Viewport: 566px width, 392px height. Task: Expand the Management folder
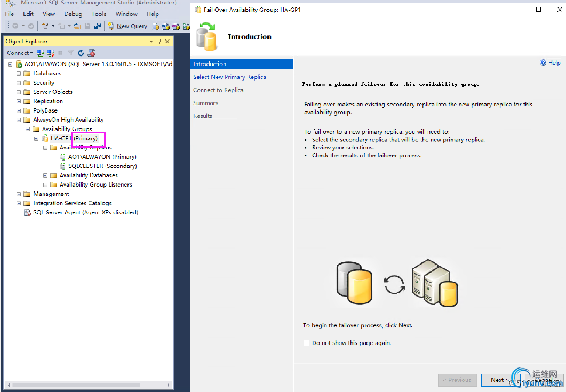19,194
